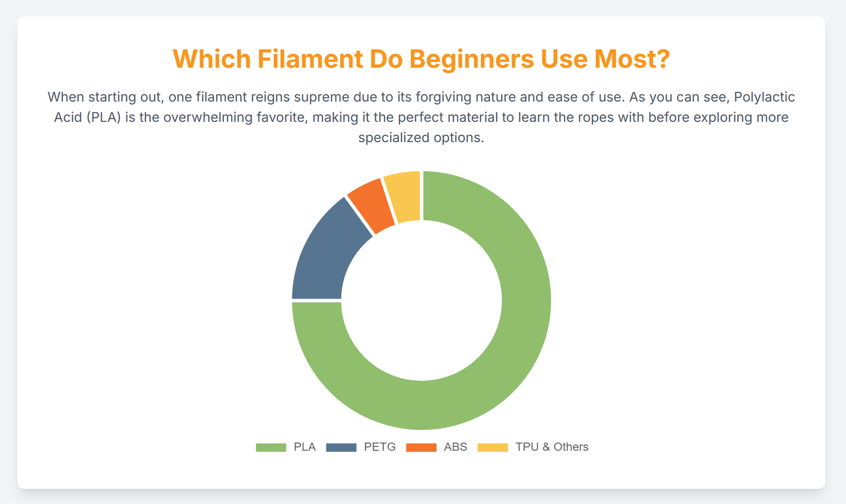Image resolution: width=846 pixels, height=504 pixels.
Task: Click the green PLA legend swatch
Action: click(x=271, y=447)
